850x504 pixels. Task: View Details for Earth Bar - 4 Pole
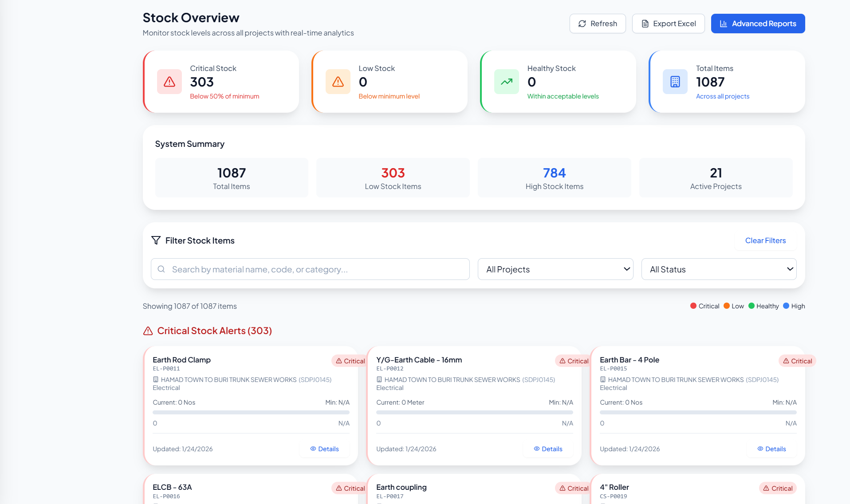pyautogui.click(x=771, y=449)
